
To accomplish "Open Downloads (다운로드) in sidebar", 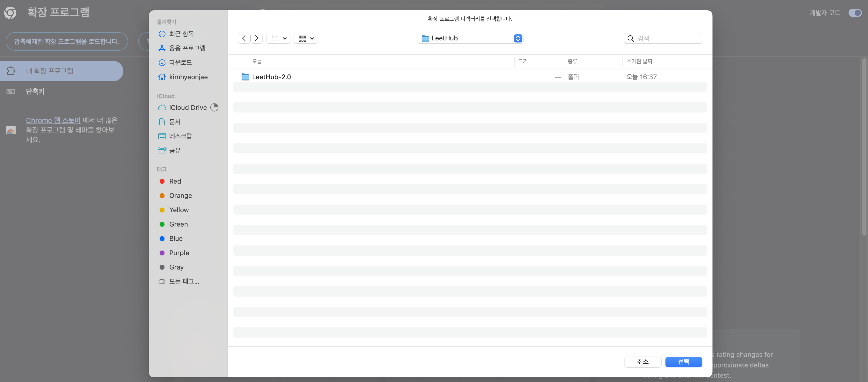I will pyautogui.click(x=180, y=62).
